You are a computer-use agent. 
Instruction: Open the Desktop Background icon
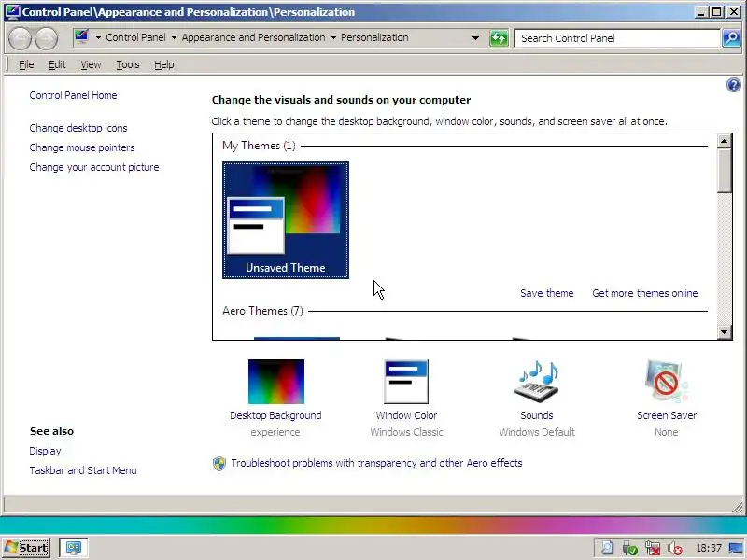[275, 382]
